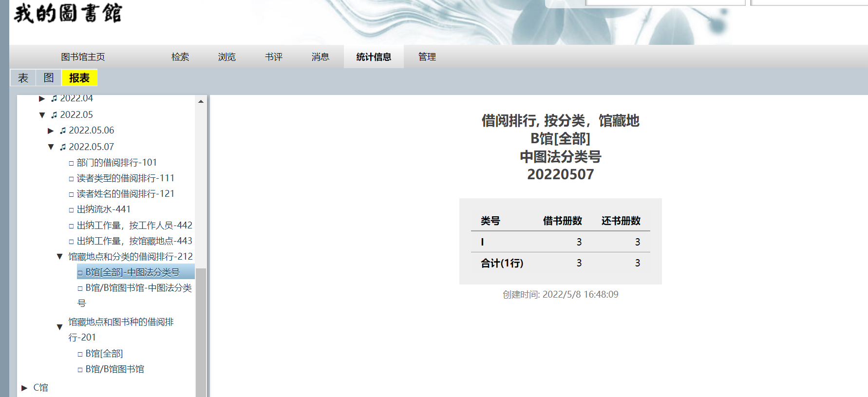Click square icon before 出纳工作量，按馆藏地点-443
Image resolution: width=868 pixels, height=397 pixels.
point(72,242)
